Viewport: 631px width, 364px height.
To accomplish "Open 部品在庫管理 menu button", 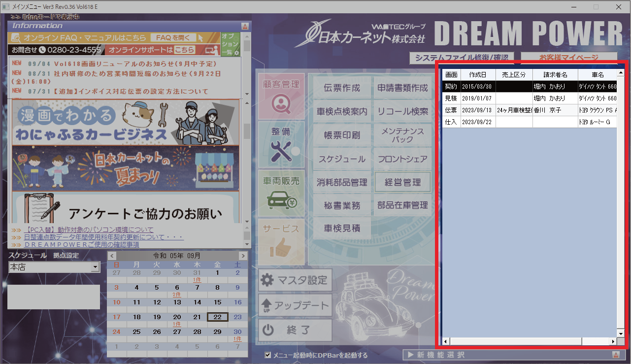I will click(402, 205).
